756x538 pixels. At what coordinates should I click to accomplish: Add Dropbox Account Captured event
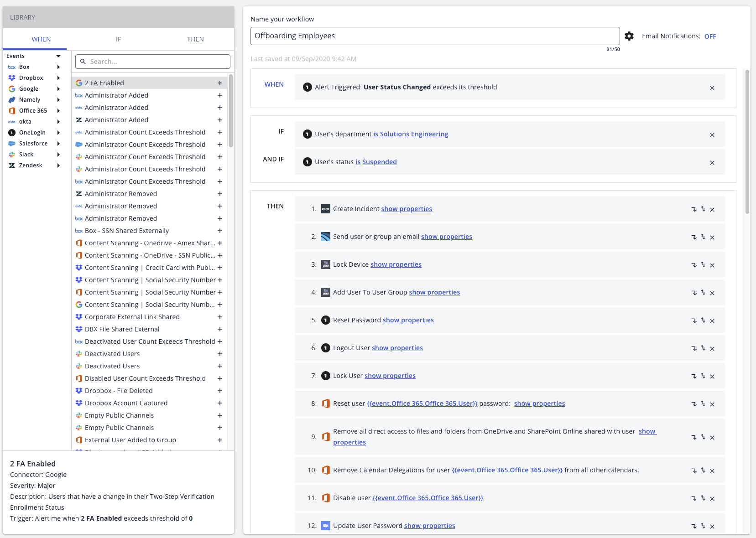point(220,403)
